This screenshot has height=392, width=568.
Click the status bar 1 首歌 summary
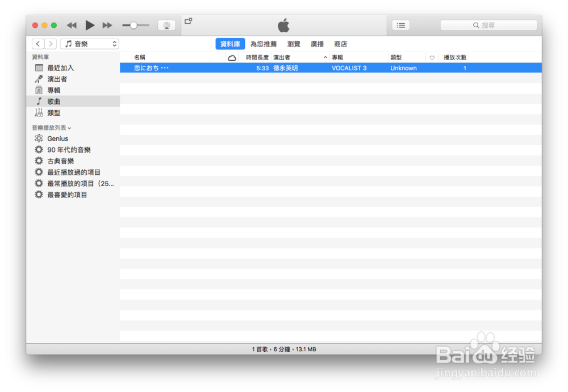coord(284,349)
